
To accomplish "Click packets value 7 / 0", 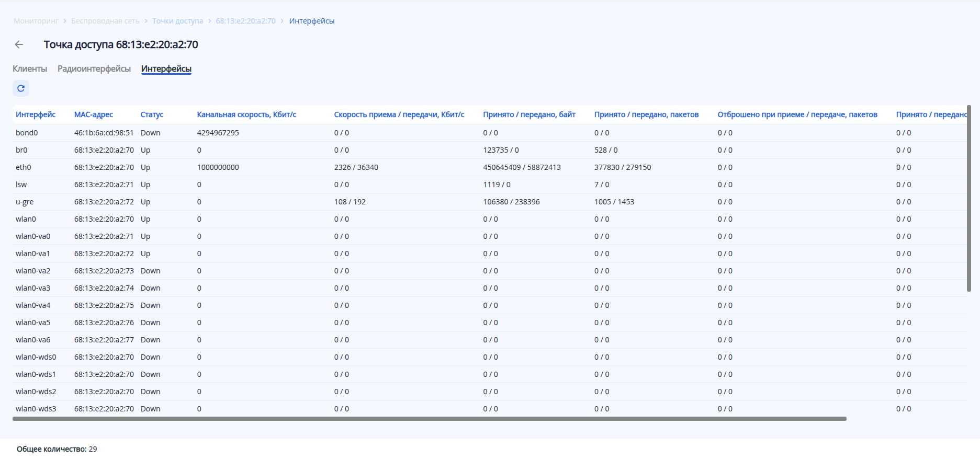I will [602, 185].
